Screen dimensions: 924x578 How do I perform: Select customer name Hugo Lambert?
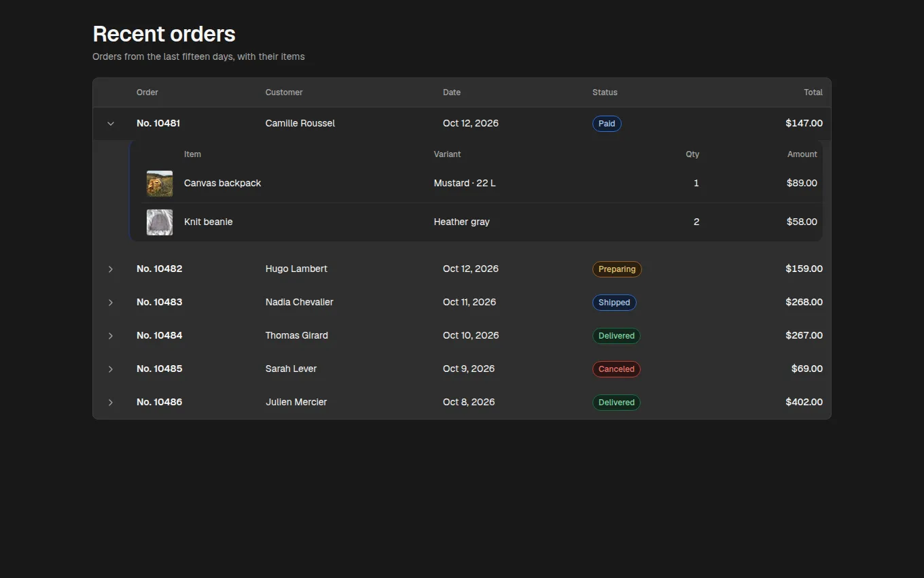tap(296, 269)
